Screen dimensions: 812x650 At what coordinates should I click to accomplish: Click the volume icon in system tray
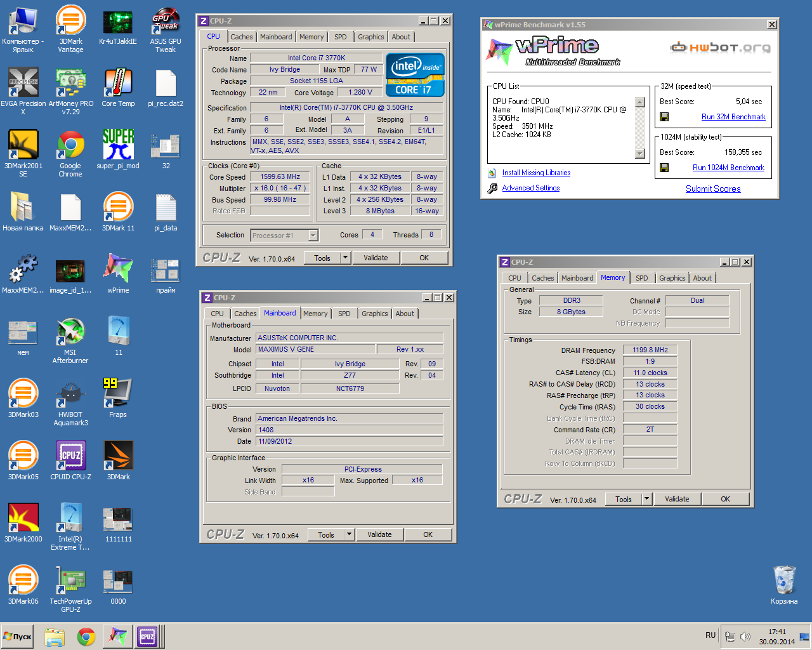745,637
